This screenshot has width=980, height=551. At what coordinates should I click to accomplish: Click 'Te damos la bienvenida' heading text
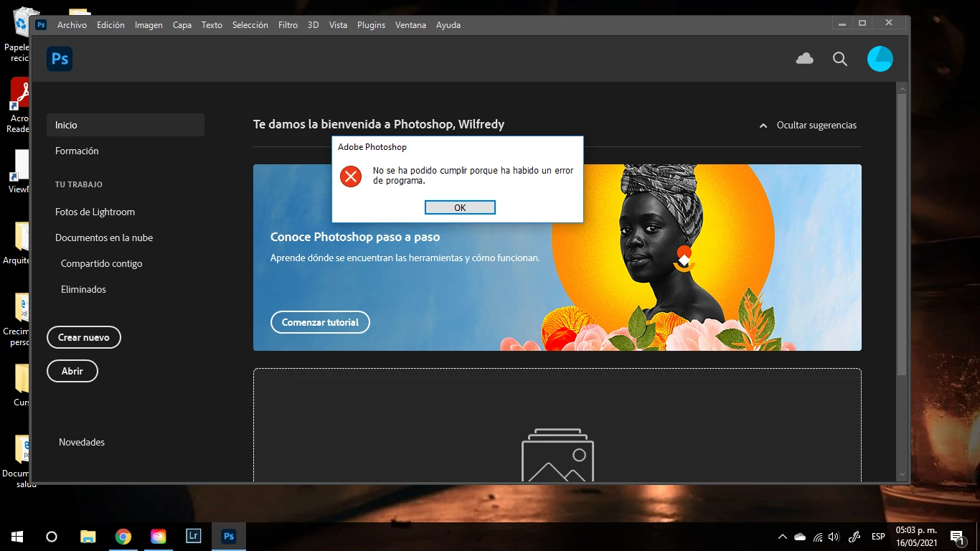379,124
